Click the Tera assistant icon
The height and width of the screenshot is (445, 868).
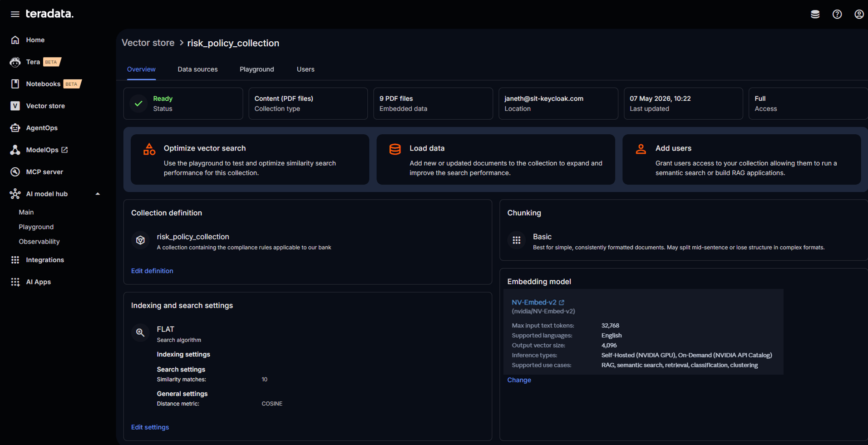(15, 62)
